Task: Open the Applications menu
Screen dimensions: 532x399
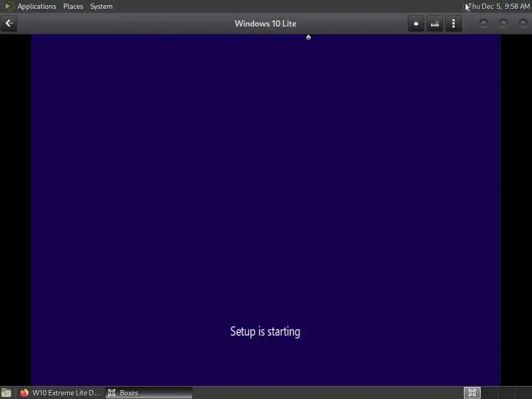Action: (37, 6)
